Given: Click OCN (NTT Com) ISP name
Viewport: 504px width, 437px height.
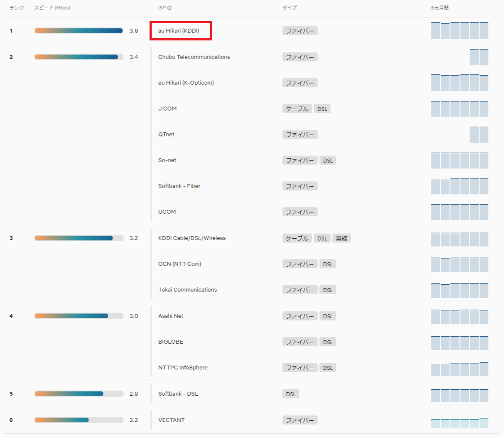Looking at the screenshot, I should [x=180, y=264].
